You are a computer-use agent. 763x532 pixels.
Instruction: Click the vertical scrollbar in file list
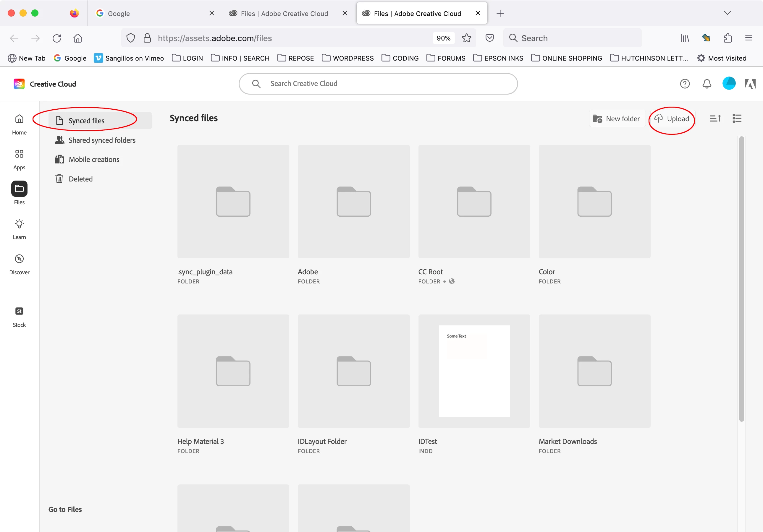point(741,279)
